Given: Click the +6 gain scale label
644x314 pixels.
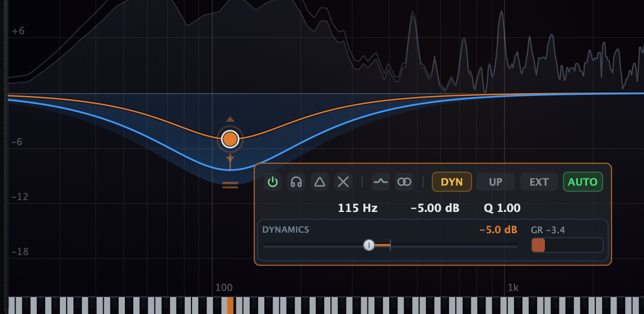Looking at the screenshot, I should click(x=18, y=31).
